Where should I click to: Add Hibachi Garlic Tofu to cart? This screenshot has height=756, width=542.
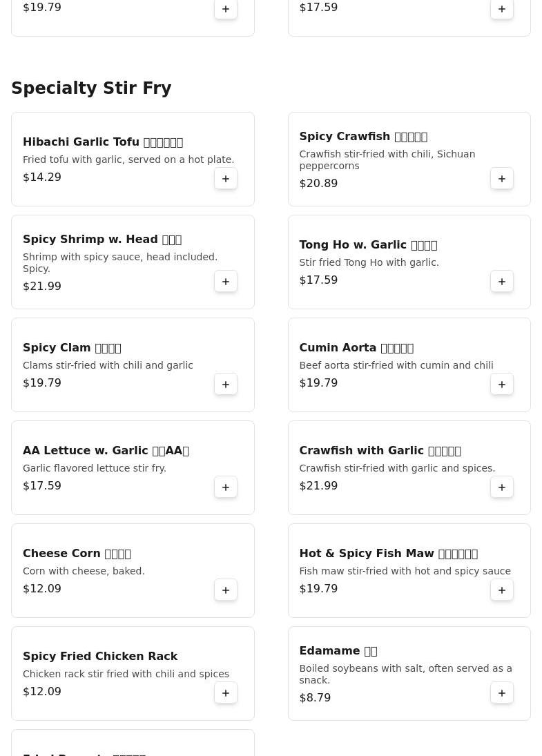coord(226,178)
